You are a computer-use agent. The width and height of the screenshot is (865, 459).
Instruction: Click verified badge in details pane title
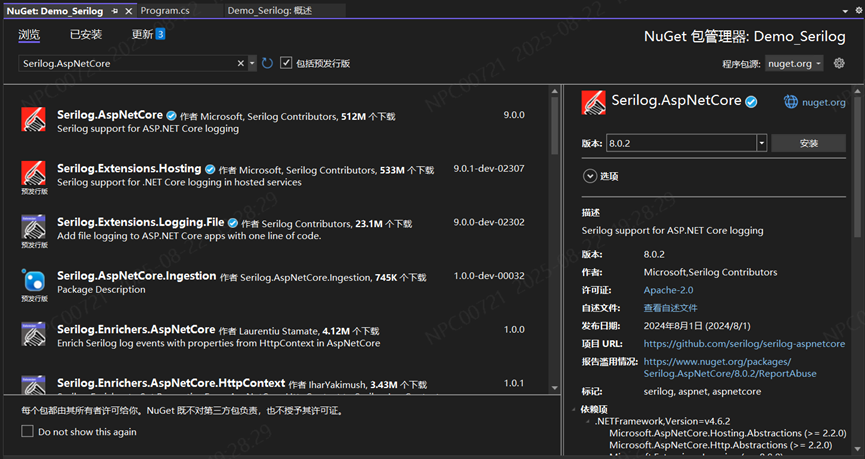pyautogui.click(x=751, y=102)
